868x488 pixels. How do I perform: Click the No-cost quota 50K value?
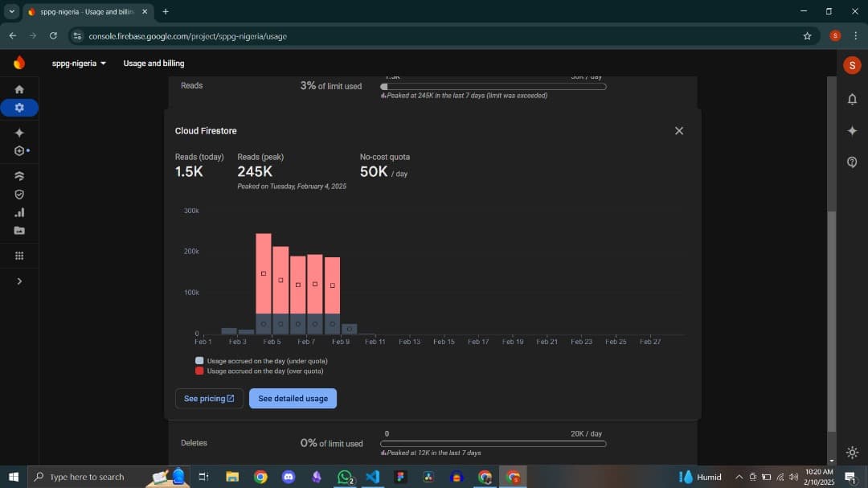tap(374, 172)
